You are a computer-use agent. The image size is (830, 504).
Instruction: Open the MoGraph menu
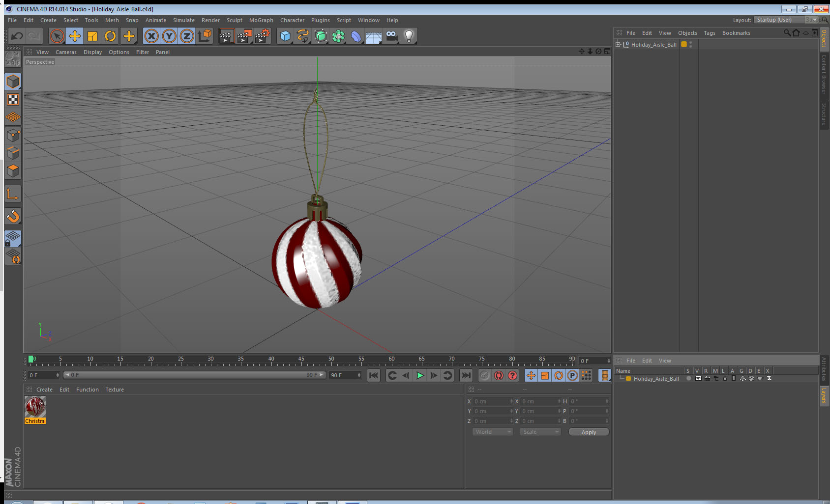coord(261,20)
